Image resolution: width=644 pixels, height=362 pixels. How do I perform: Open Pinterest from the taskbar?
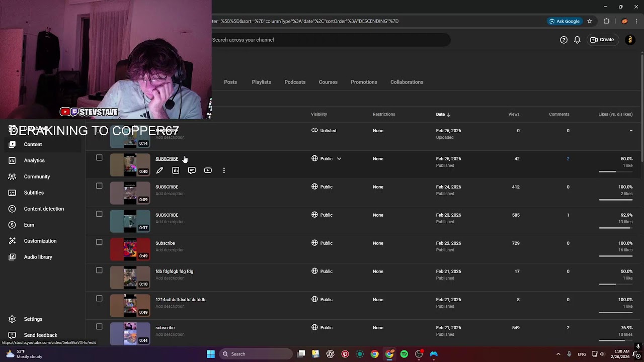345,354
